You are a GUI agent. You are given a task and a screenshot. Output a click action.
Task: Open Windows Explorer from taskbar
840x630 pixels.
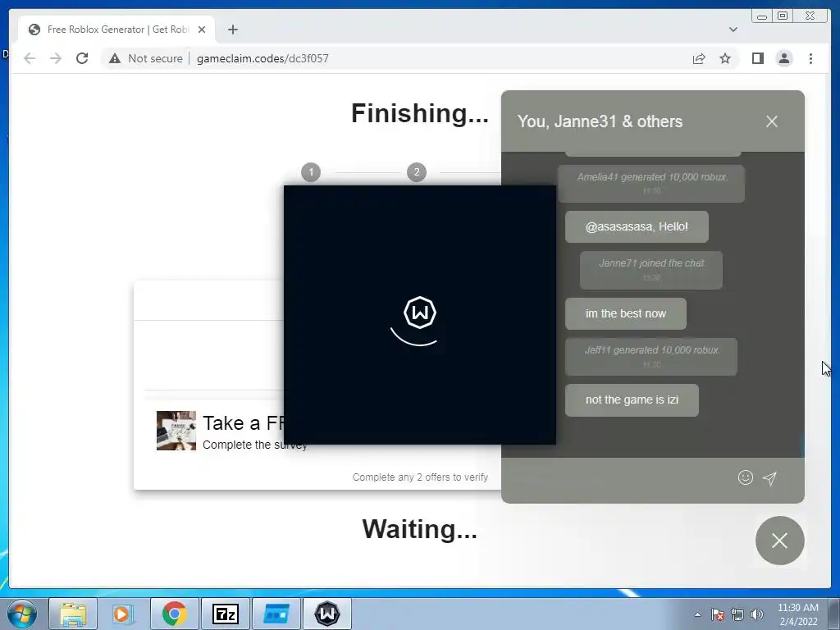click(x=73, y=614)
